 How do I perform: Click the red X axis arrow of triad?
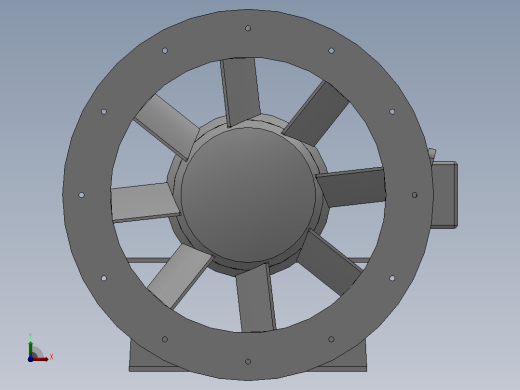pos(41,359)
